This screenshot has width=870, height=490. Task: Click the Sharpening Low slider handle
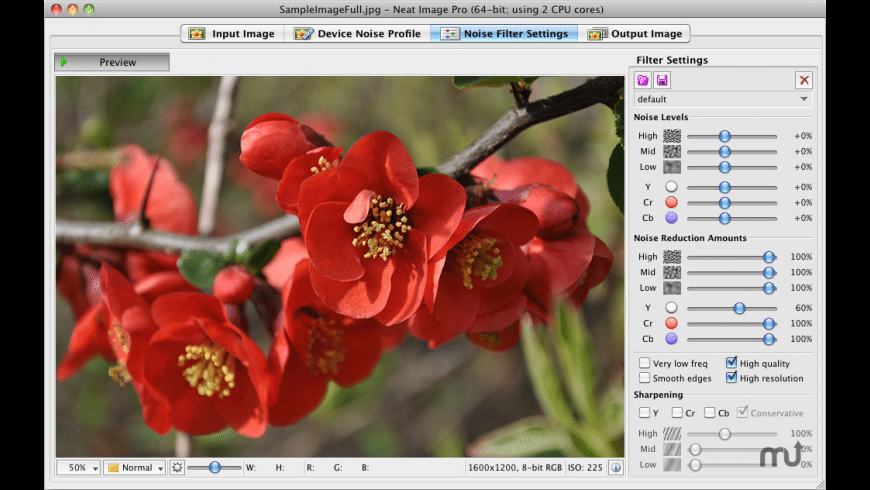(695, 464)
